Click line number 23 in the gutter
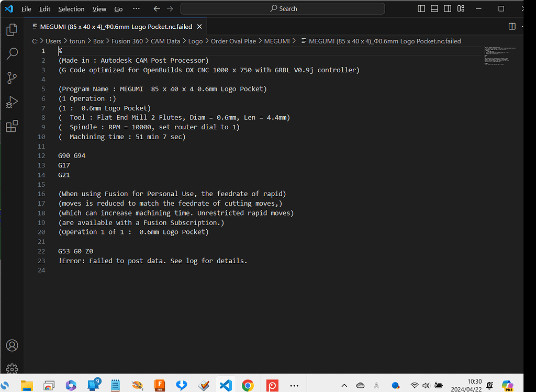This screenshot has width=536, height=392. coord(41,261)
